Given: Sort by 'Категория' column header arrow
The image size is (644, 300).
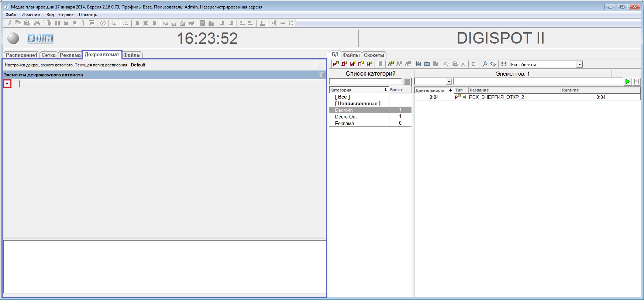Looking at the screenshot, I should point(385,90).
